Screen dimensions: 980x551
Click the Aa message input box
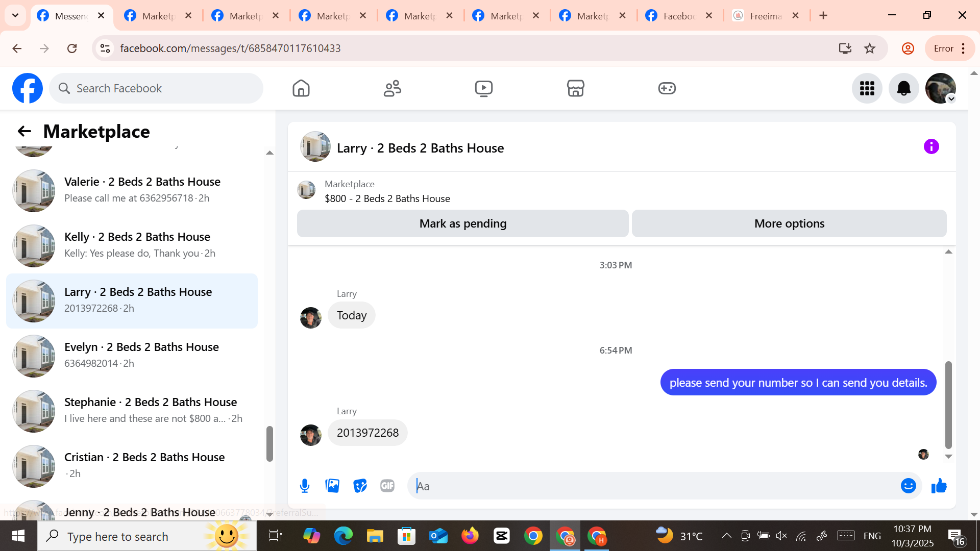click(655, 486)
